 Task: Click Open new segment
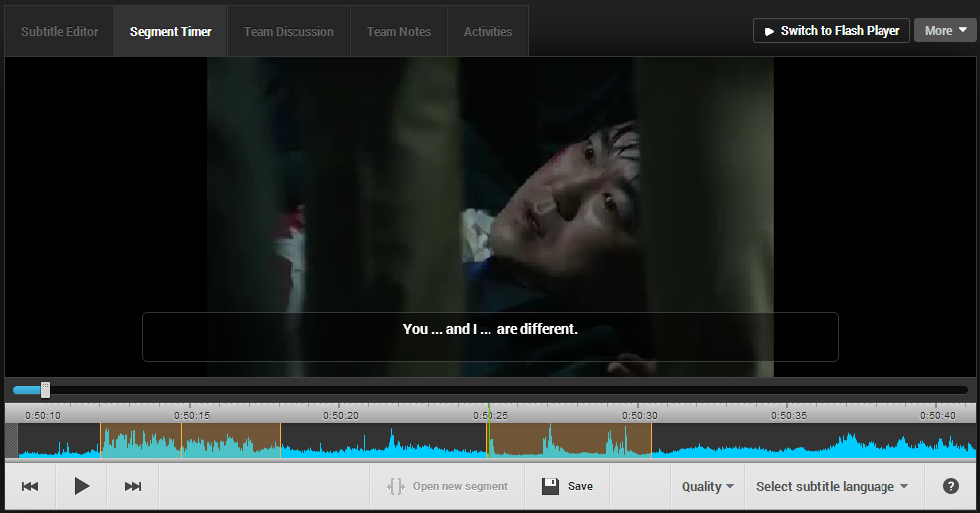pos(448,486)
